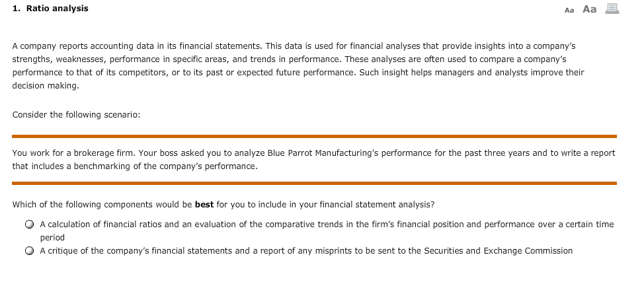Image resolution: width=644 pixels, height=284 pixels.
Task: Click the upper orange divider line
Action: click(314, 136)
